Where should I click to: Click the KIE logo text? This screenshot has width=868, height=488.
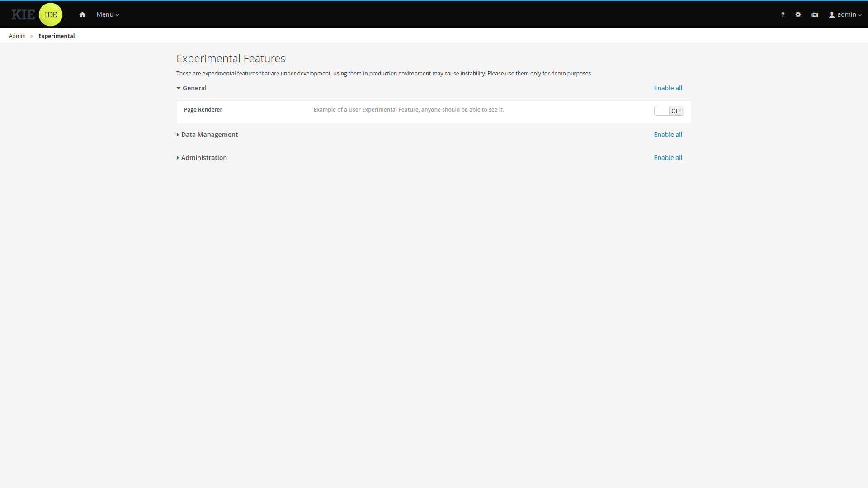pyautogui.click(x=23, y=14)
